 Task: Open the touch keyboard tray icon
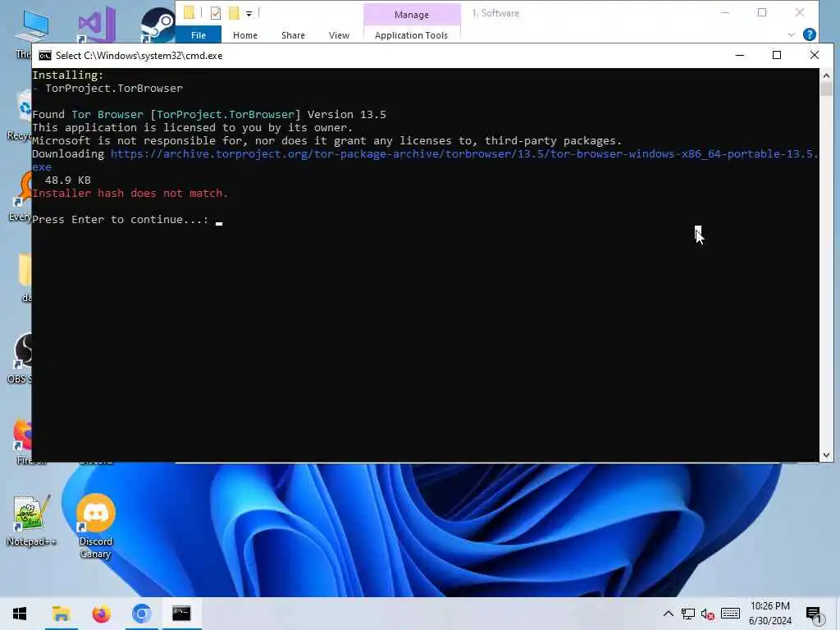click(730, 614)
